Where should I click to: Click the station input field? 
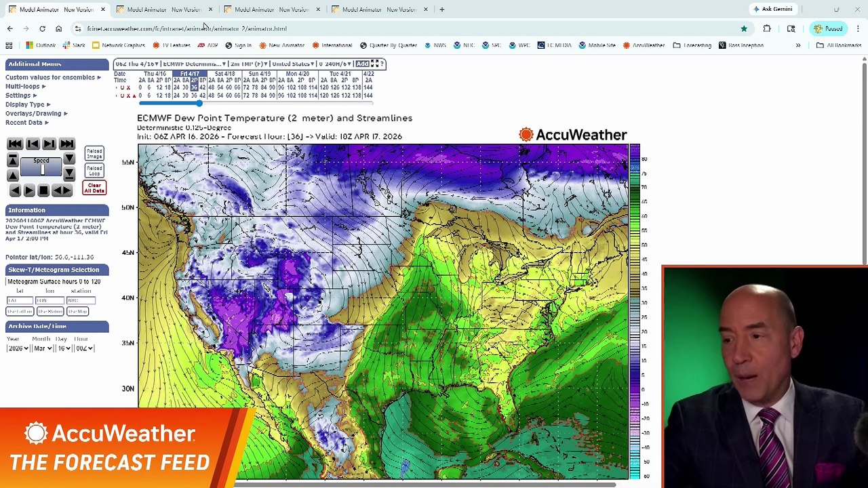point(81,300)
